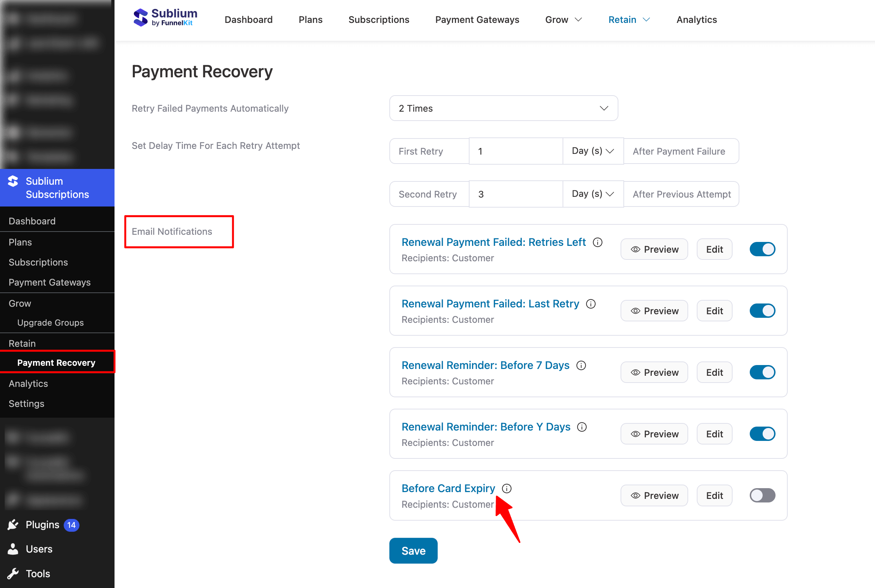This screenshot has width=875, height=588.
Task: Open the Plugins section via its icon
Action: [13, 525]
